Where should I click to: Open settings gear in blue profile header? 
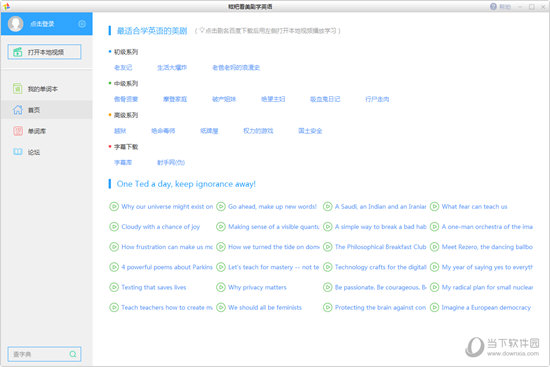tap(82, 24)
